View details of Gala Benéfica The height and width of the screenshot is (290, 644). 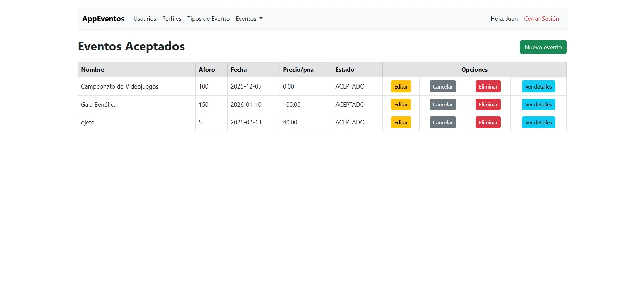coord(538,104)
